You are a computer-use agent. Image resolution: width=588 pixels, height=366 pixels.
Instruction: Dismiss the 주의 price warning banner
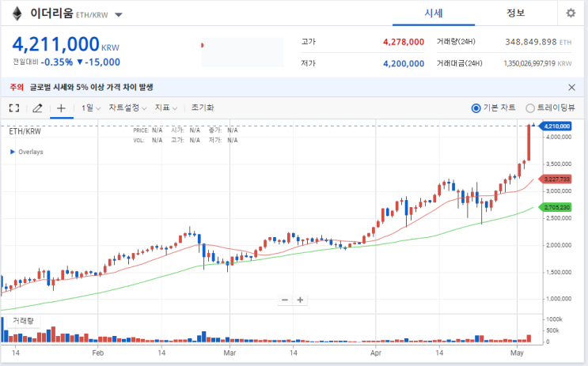[571, 87]
